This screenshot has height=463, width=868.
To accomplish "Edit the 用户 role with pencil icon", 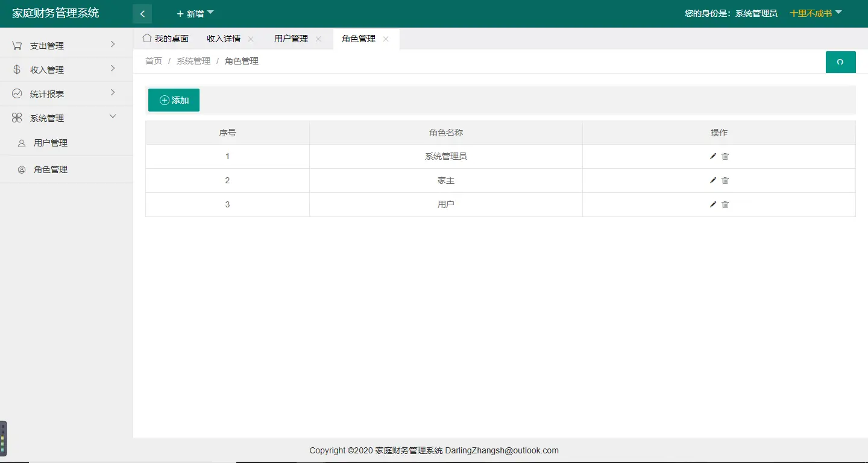I will coord(712,204).
